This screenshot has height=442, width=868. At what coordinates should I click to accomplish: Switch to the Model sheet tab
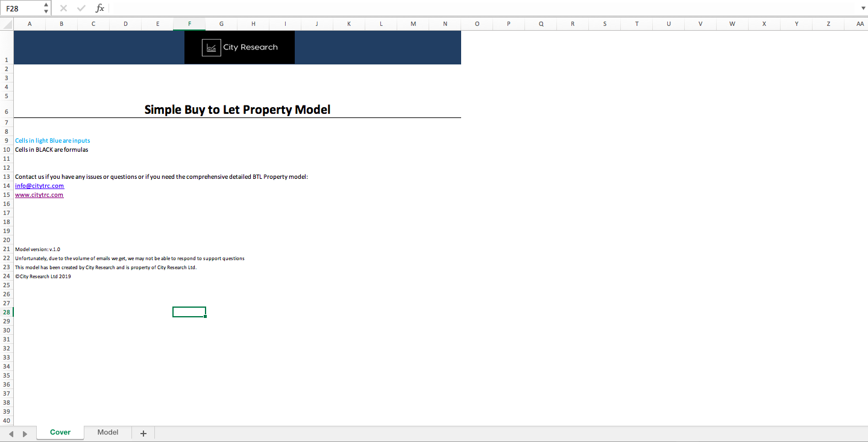click(x=108, y=432)
